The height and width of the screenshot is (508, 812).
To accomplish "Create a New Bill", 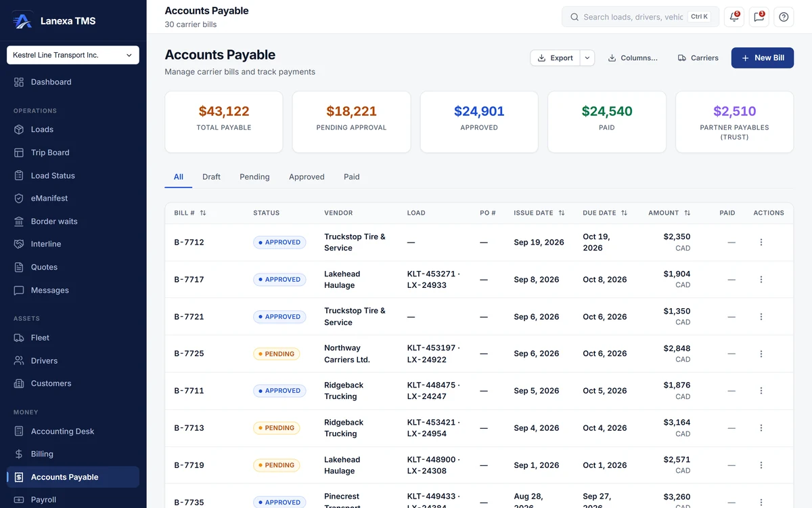I will (x=763, y=58).
